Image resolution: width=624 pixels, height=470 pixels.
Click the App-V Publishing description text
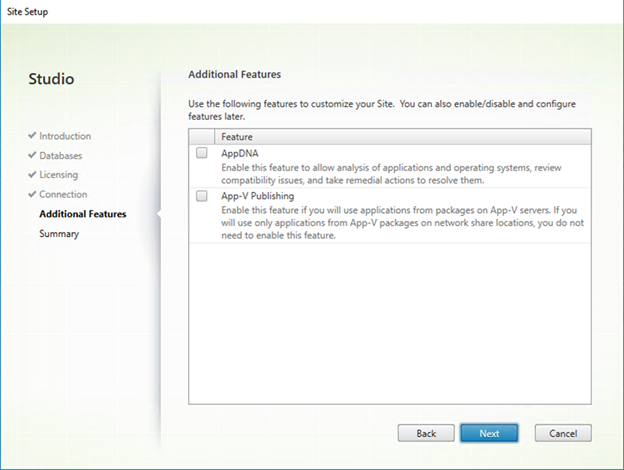tap(402, 223)
